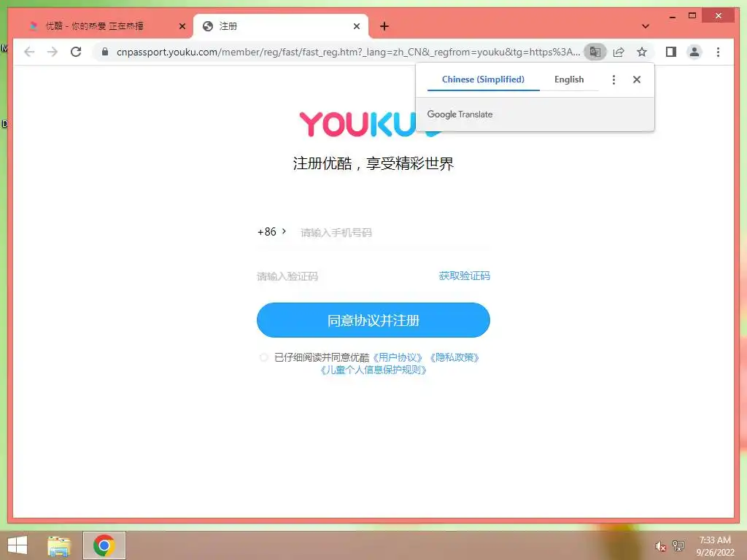Check the agreement radio button

pos(263,357)
